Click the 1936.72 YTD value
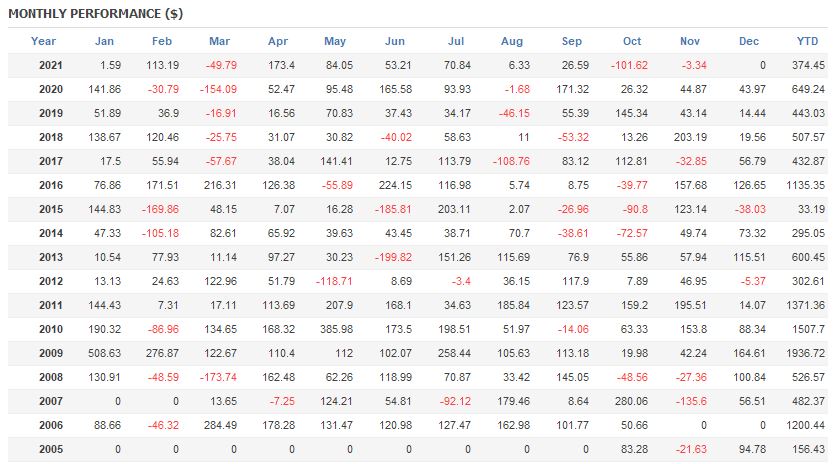Image resolution: width=834 pixels, height=464 pixels. (x=805, y=353)
